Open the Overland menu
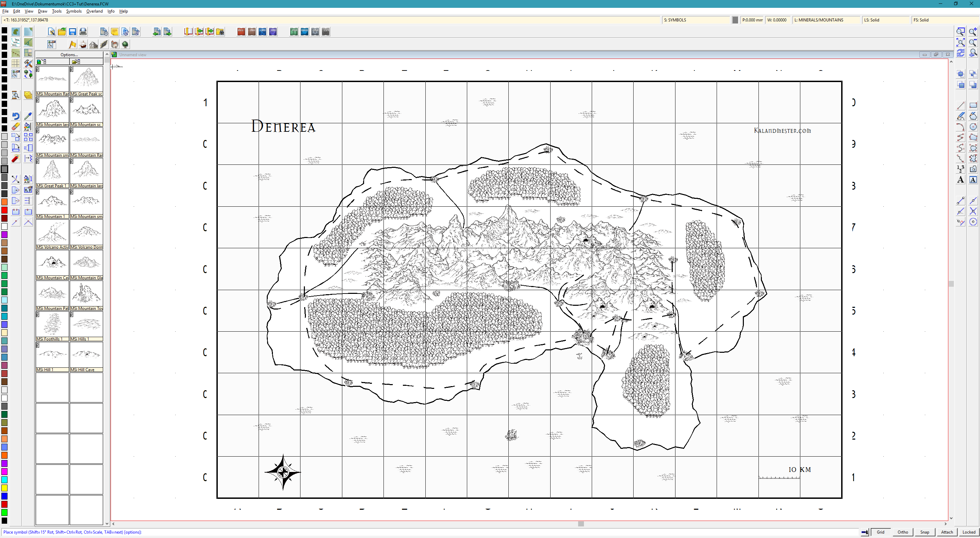Viewport: 980px width, 538px height. 94,11
